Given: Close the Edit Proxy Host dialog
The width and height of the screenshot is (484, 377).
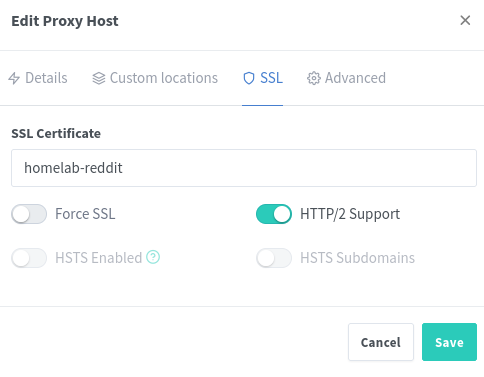Looking at the screenshot, I should point(465,20).
